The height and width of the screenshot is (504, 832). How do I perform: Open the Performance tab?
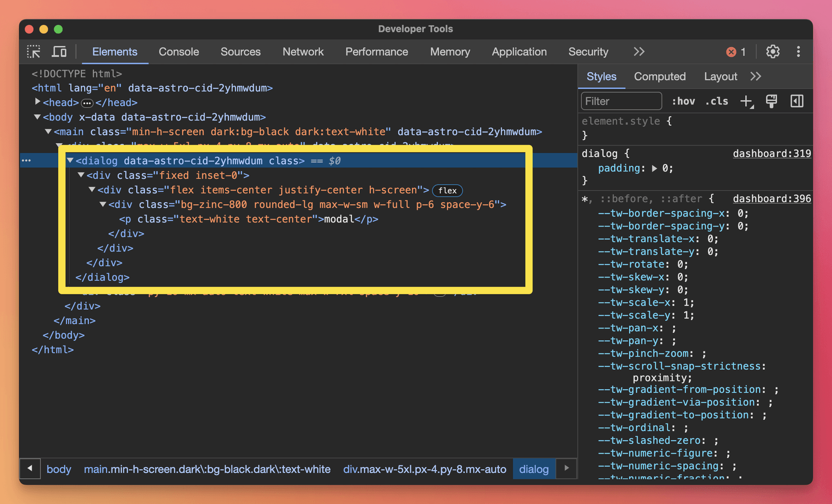click(x=376, y=52)
